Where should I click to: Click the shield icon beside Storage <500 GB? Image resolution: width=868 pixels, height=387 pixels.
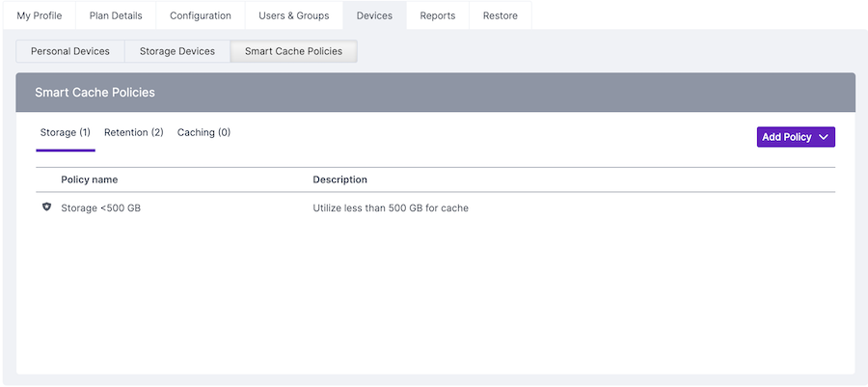pyautogui.click(x=46, y=207)
